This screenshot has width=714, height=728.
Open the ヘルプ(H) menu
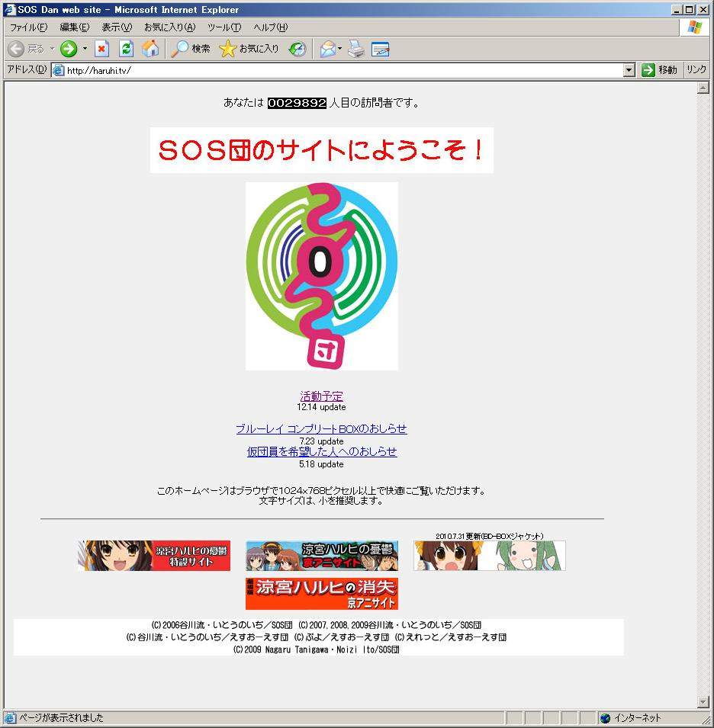click(270, 27)
